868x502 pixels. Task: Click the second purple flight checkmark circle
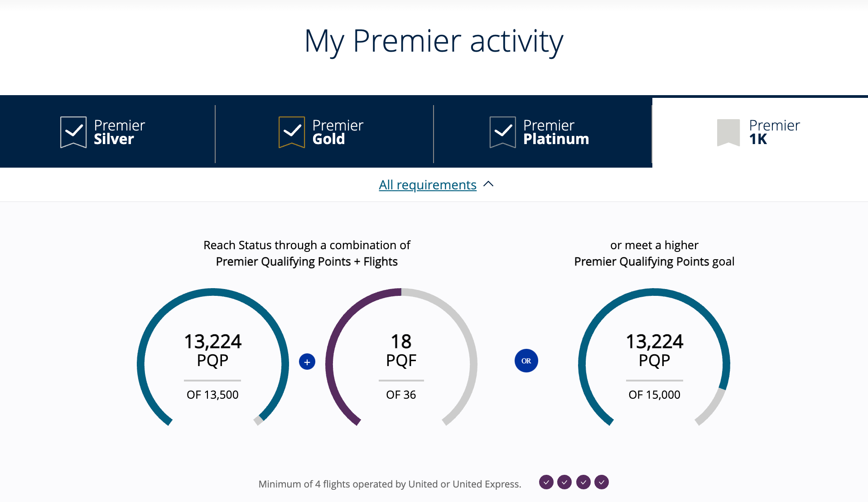(x=564, y=482)
